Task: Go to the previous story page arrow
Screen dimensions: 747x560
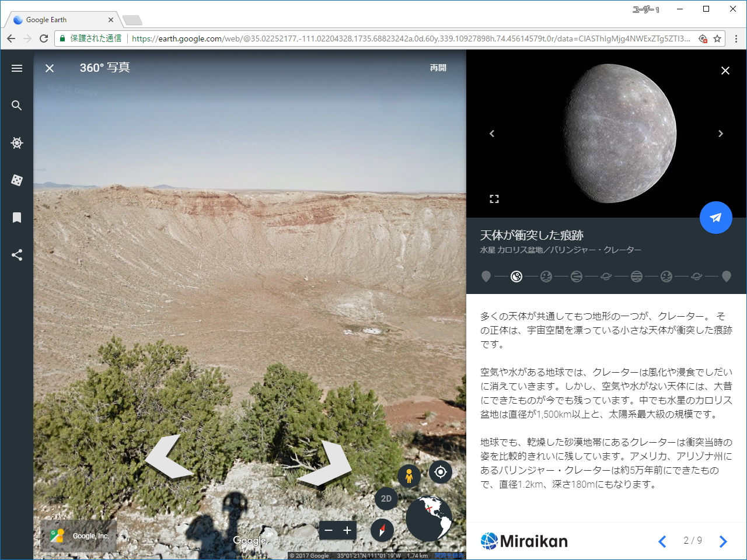Action: (662, 541)
